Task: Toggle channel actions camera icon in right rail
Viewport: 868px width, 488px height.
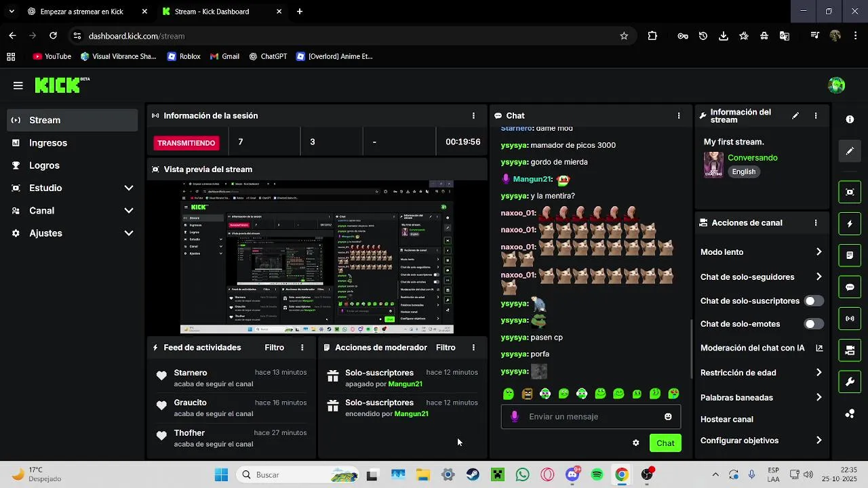Action: (850, 350)
